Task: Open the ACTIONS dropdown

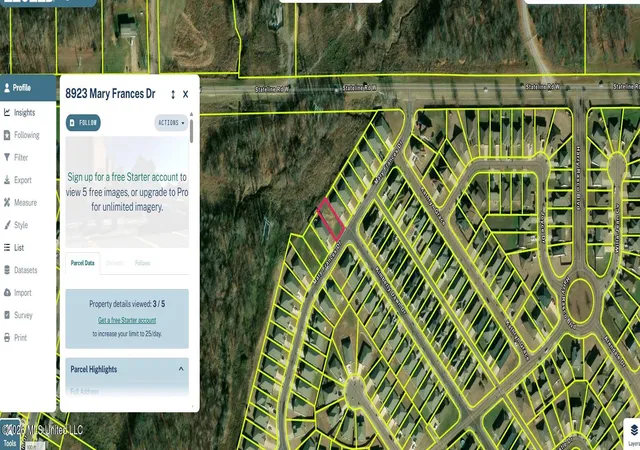Action: point(171,123)
